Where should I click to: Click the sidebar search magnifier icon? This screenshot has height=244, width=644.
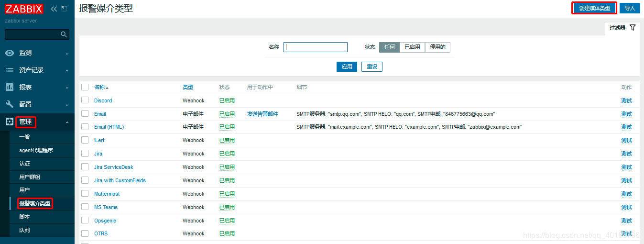coord(64,34)
